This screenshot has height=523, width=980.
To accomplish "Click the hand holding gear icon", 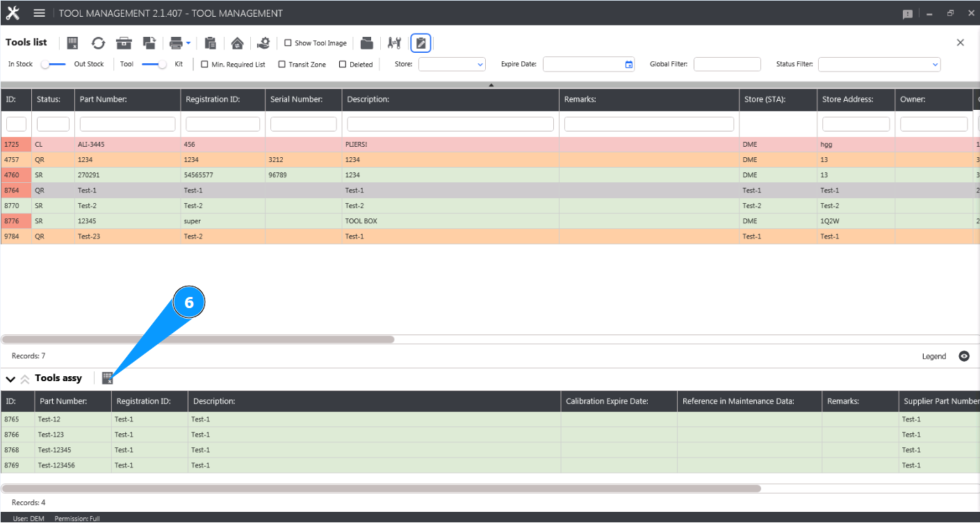I will coord(263,43).
